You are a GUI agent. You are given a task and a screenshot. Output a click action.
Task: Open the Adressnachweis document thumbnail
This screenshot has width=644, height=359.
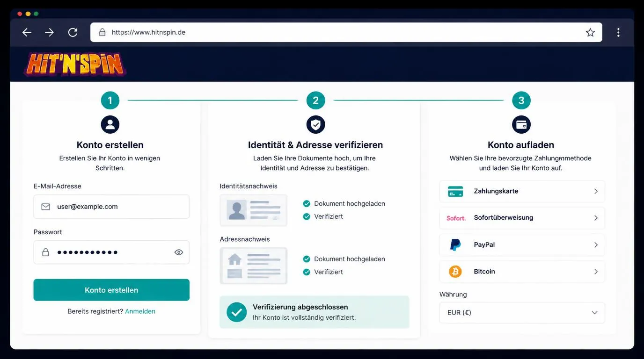click(x=254, y=266)
